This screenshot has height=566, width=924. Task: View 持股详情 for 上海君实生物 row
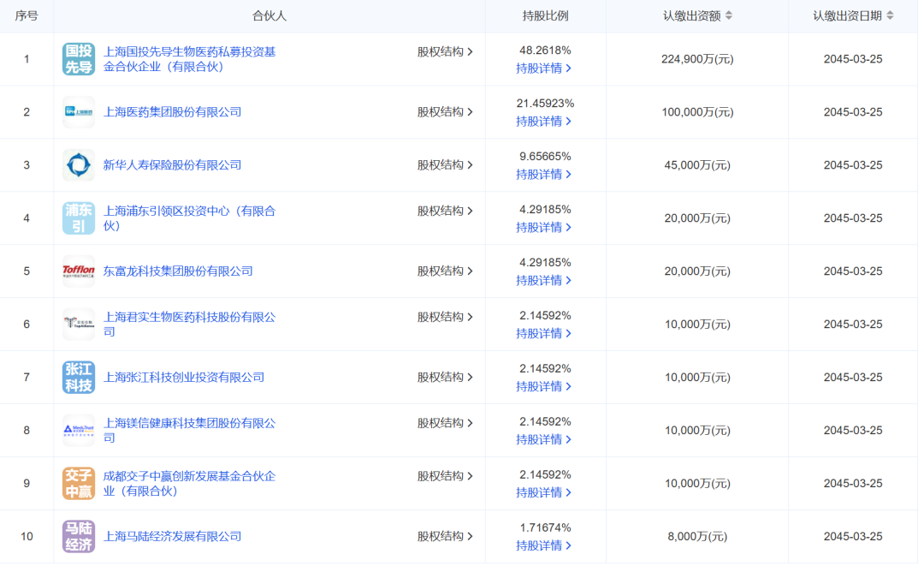(x=543, y=334)
